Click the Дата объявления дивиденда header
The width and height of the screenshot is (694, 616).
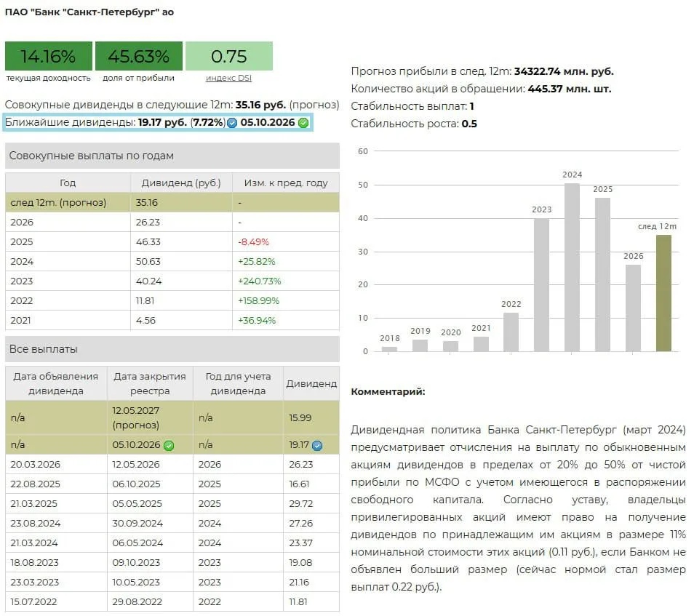coord(56,384)
